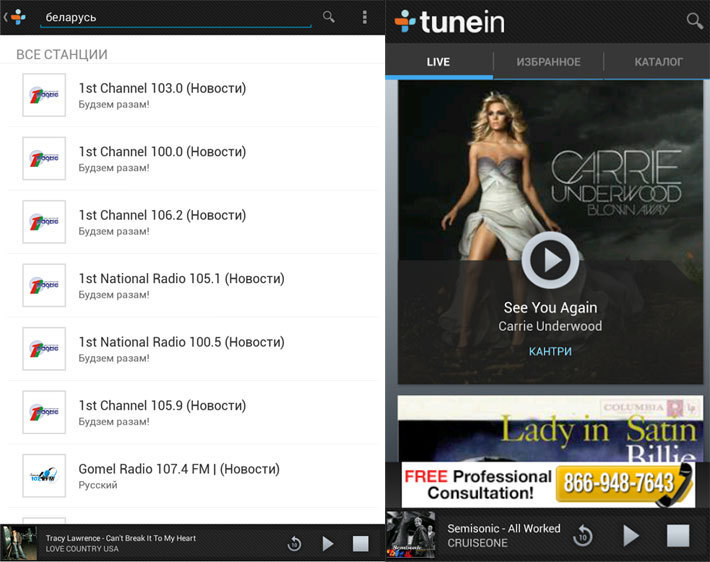Screen dimensions: 710x562
Task: Open the КАНТРИ genre link
Action: tap(550, 351)
